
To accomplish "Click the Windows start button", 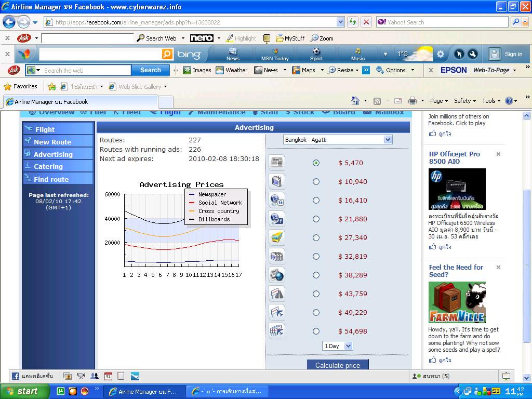I will (x=24, y=391).
